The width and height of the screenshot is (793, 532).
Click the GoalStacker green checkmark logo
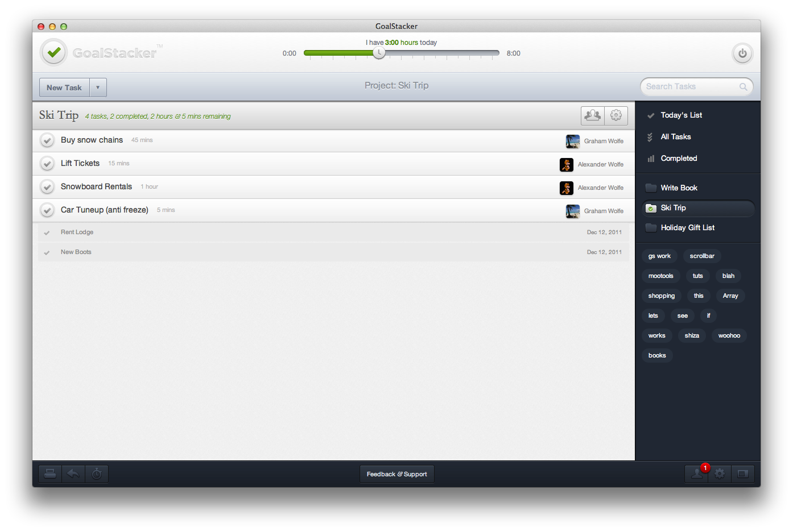coord(54,53)
